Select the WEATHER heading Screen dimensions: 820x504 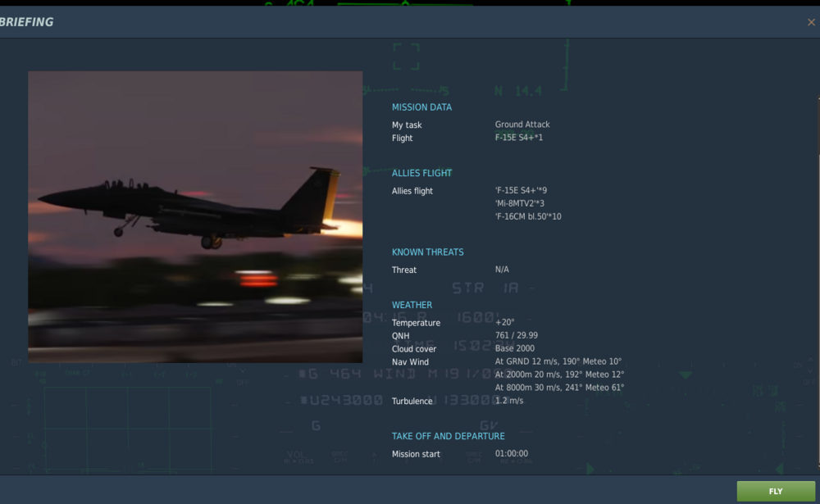(x=412, y=305)
